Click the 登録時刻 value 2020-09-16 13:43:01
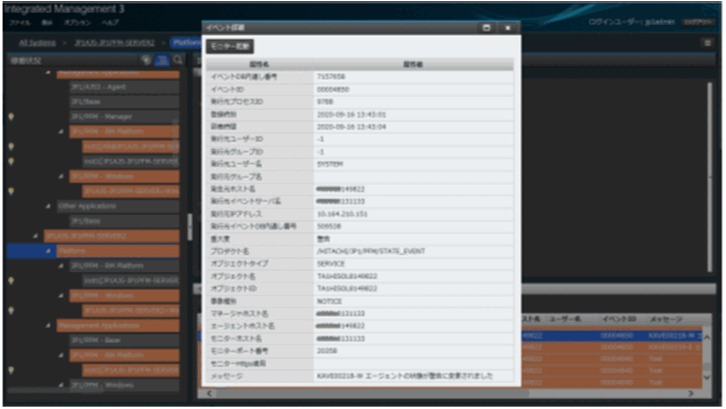726x409 pixels. tap(351, 114)
